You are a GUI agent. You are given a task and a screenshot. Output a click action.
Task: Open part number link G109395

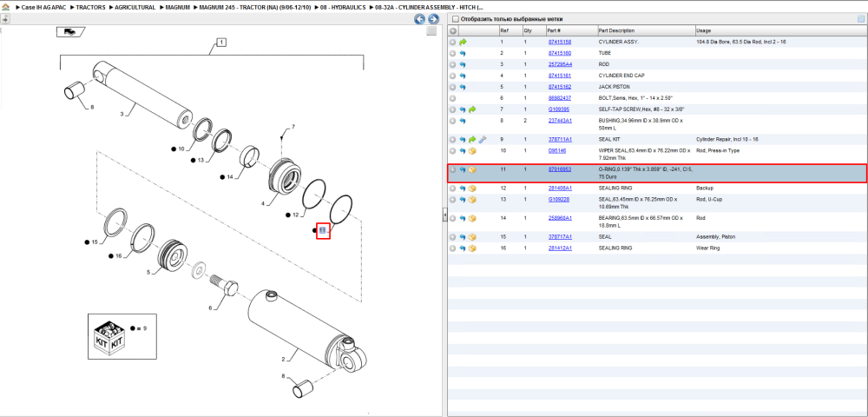pyautogui.click(x=558, y=109)
